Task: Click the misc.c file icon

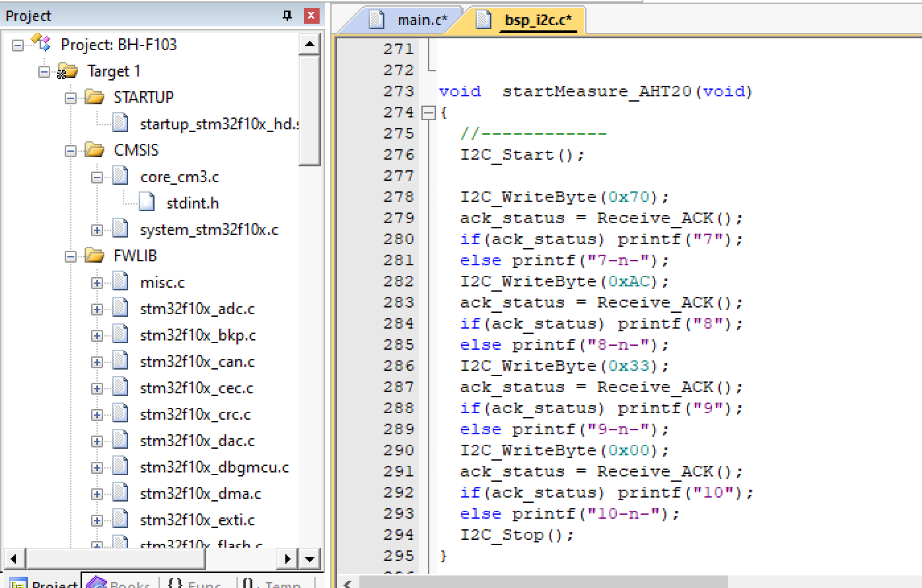Action: [x=120, y=281]
